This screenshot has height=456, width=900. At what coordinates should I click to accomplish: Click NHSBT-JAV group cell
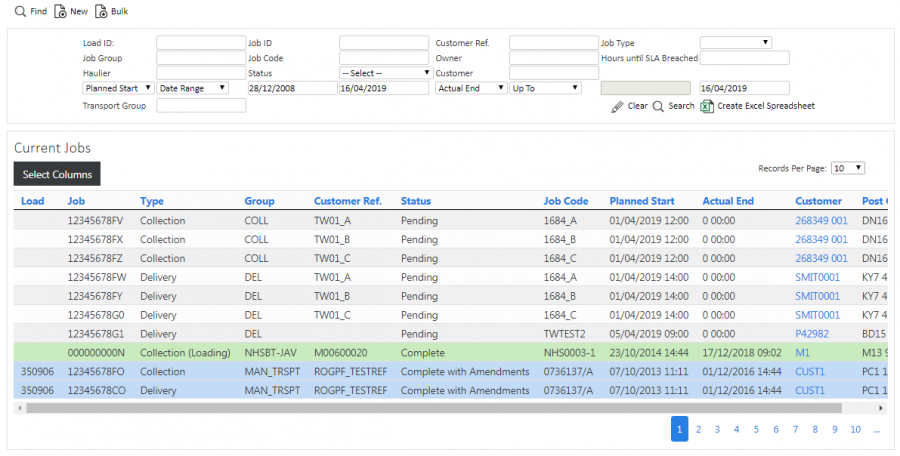click(272, 353)
